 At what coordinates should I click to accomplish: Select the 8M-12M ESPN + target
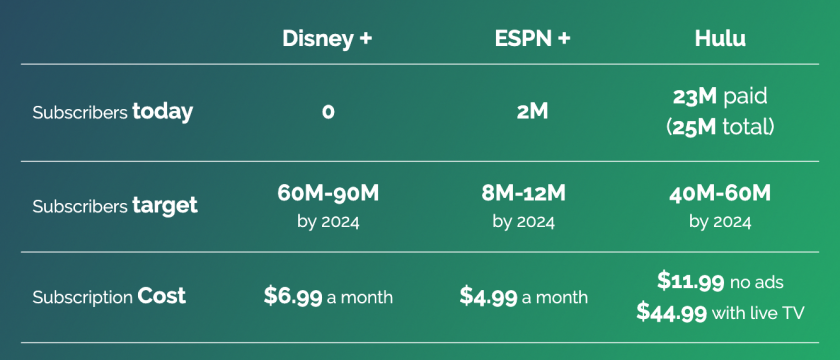[x=523, y=194]
